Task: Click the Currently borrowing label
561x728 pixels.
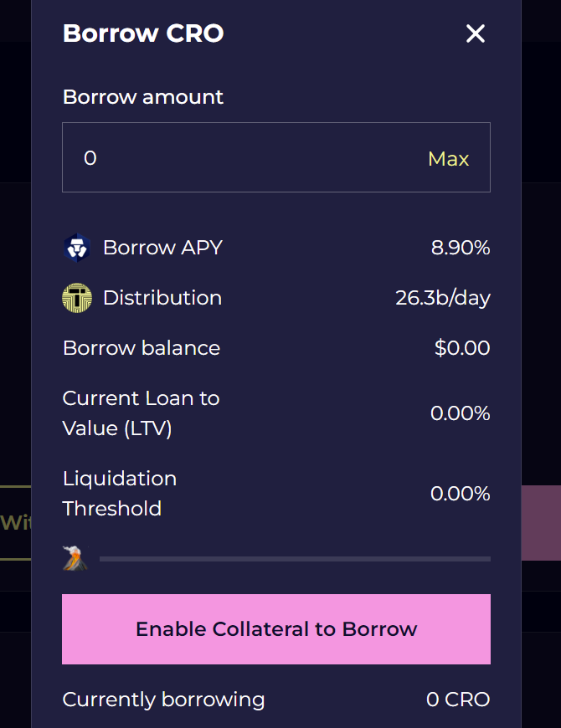Action: point(163,700)
